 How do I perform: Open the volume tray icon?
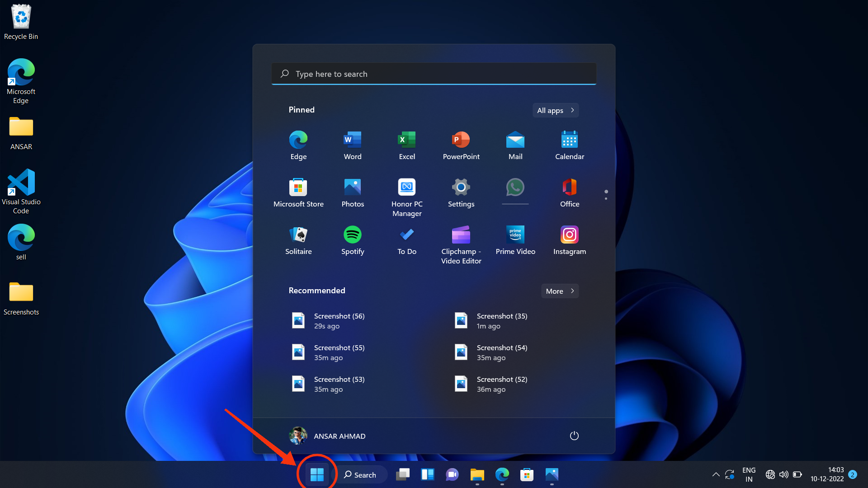[x=783, y=474]
